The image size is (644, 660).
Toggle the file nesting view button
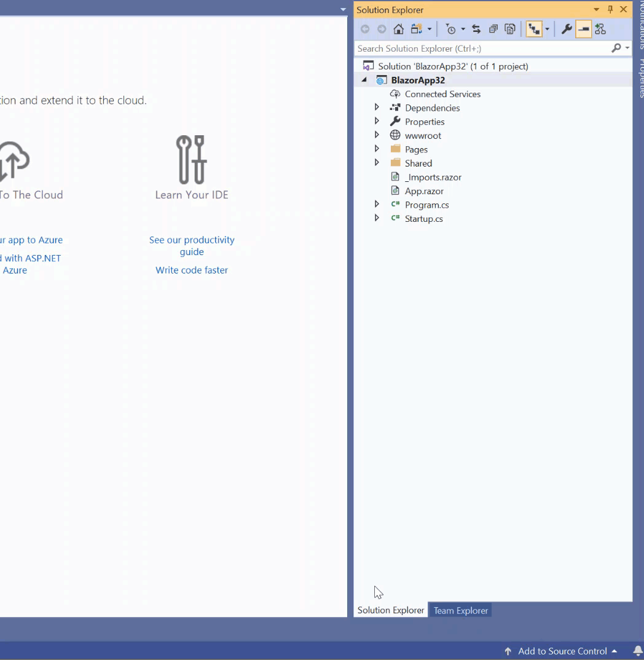click(533, 29)
